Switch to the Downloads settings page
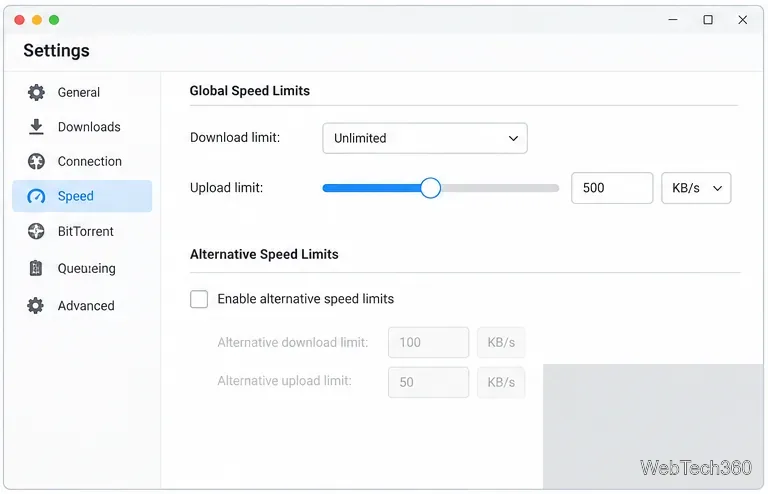This screenshot has height=494, width=768. pos(82,127)
